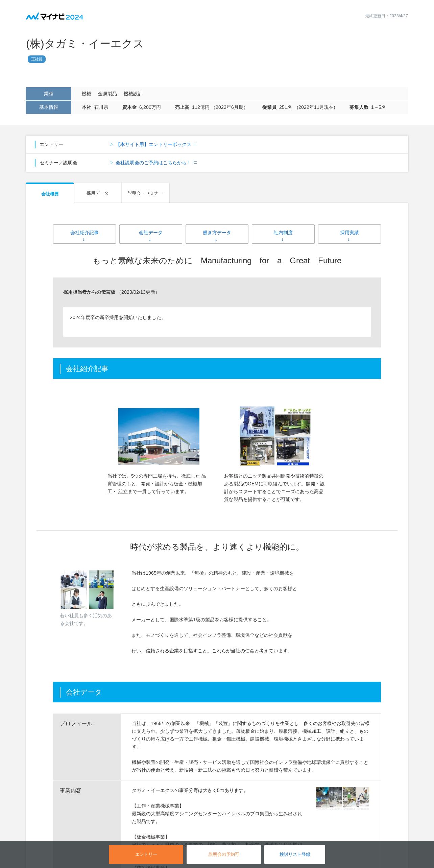The height and width of the screenshot is (868, 434).
Task: Click 採用担当者からの伝言板 heading
Action: (89, 292)
